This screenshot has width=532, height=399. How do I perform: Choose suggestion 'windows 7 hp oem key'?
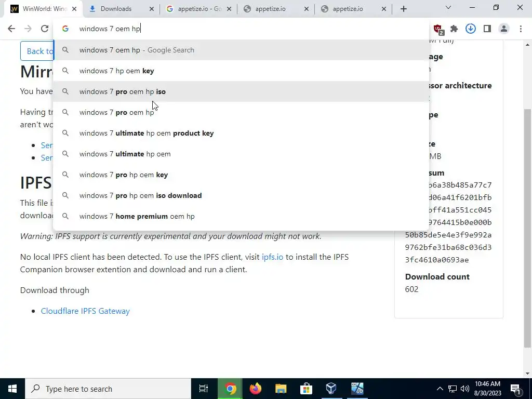[x=241, y=71]
